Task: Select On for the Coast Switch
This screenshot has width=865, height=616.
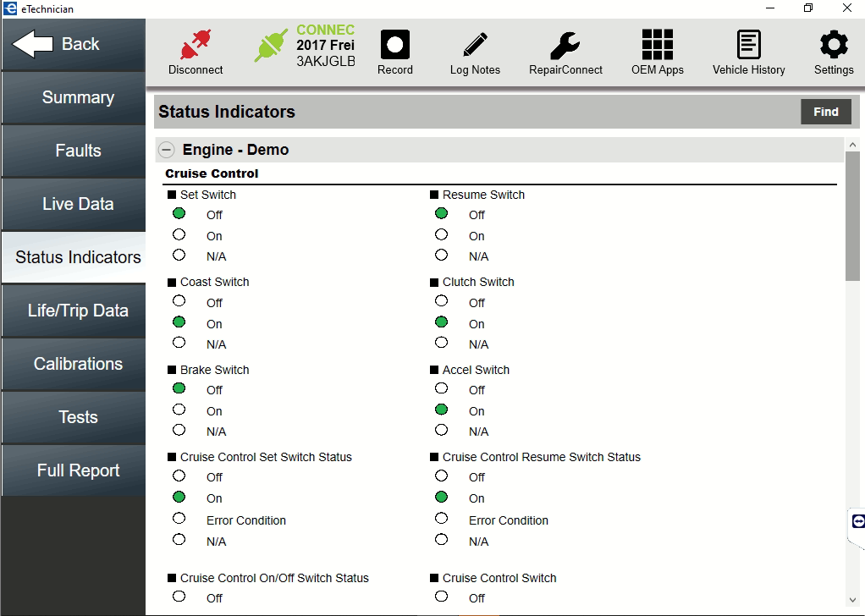Action: pyautogui.click(x=179, y=322)
